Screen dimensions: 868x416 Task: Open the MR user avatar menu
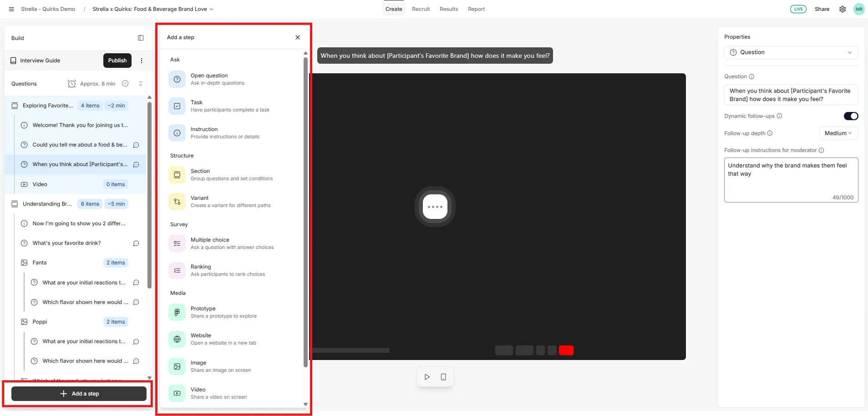(859, 9)
